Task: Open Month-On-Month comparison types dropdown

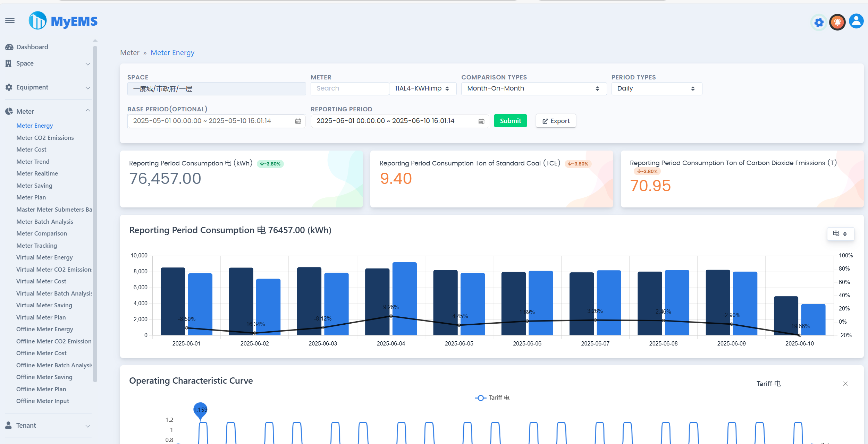Action: tap(533, 88)
